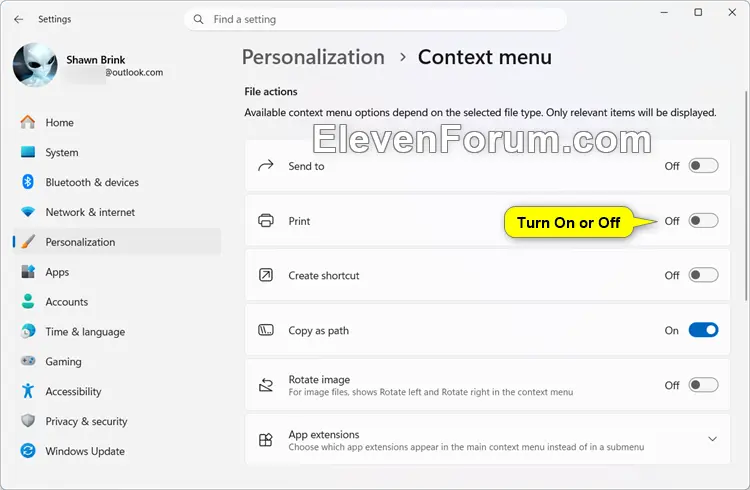This screenshot has height=490, width=750.
Task: Open Gaming settings page
Action: [x=117, y=361]
